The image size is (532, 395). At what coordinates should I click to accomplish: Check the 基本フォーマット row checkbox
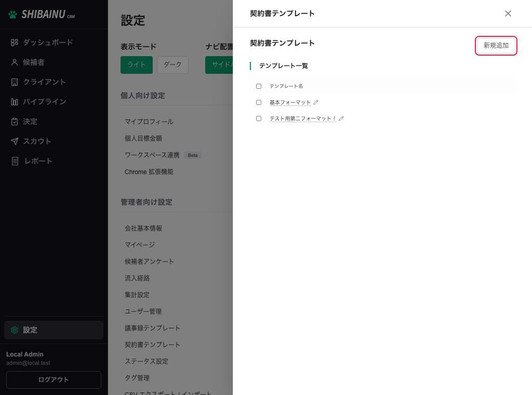tap(259, 102)
